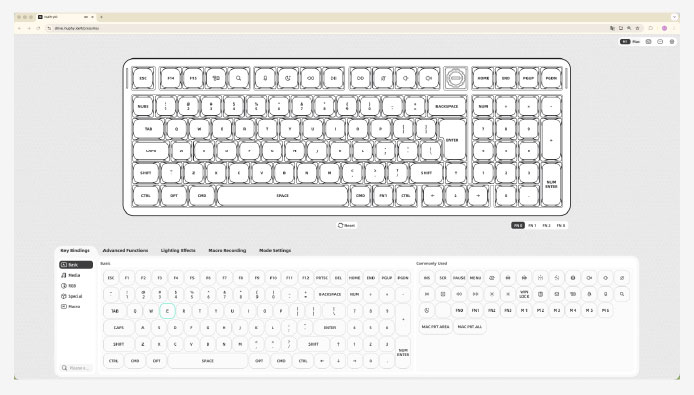Pick M 4 macro key in Commonly Used

(573, 311)
